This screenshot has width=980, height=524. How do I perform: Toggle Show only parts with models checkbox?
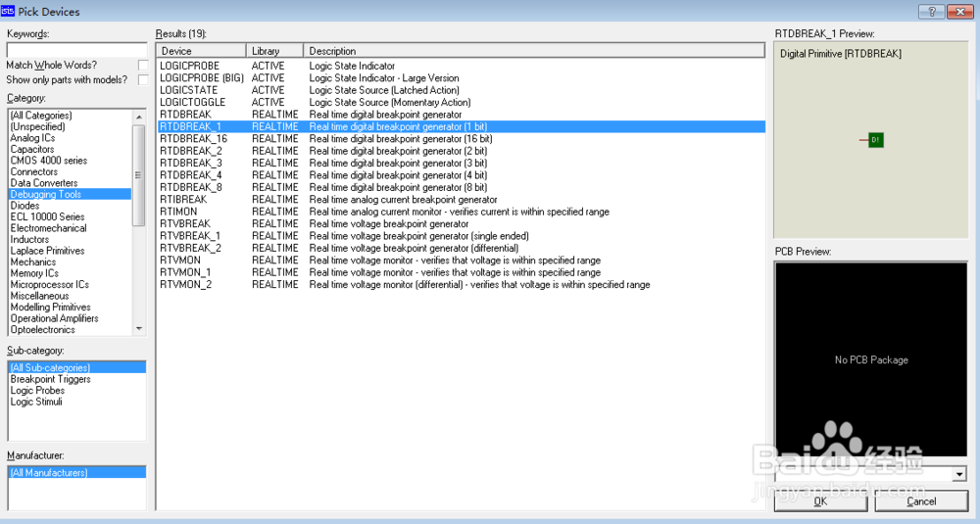click(143, 80)
